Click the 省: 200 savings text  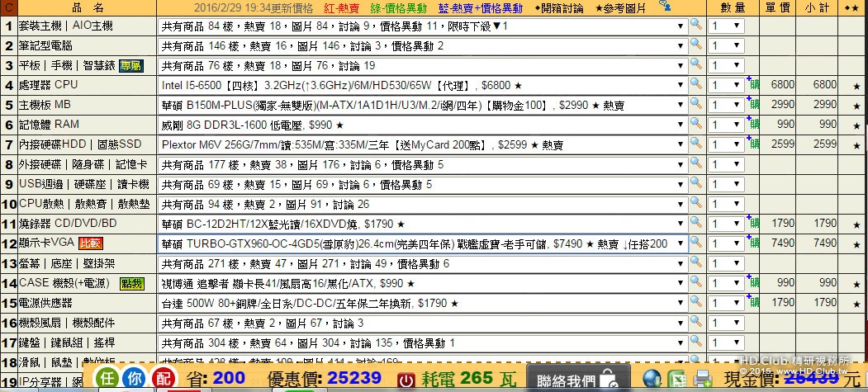point(216,379)
